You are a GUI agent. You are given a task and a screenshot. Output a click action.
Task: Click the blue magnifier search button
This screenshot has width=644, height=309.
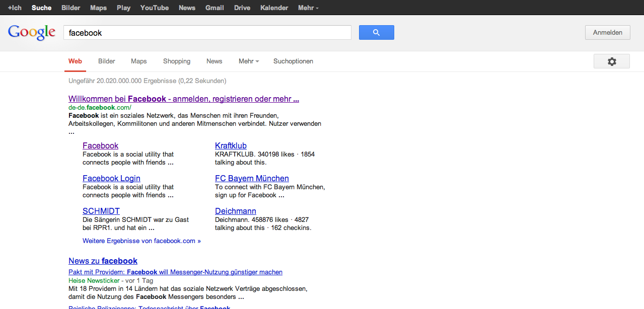pos(376,33)
